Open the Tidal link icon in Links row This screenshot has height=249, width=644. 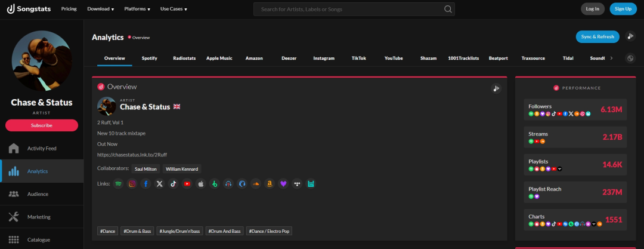pos(297,184)
